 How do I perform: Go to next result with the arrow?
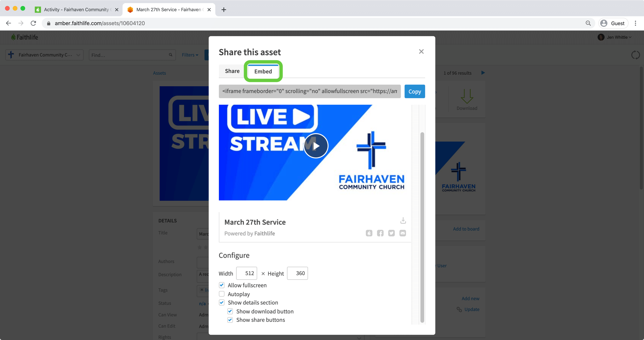click(x=483, y=73)
